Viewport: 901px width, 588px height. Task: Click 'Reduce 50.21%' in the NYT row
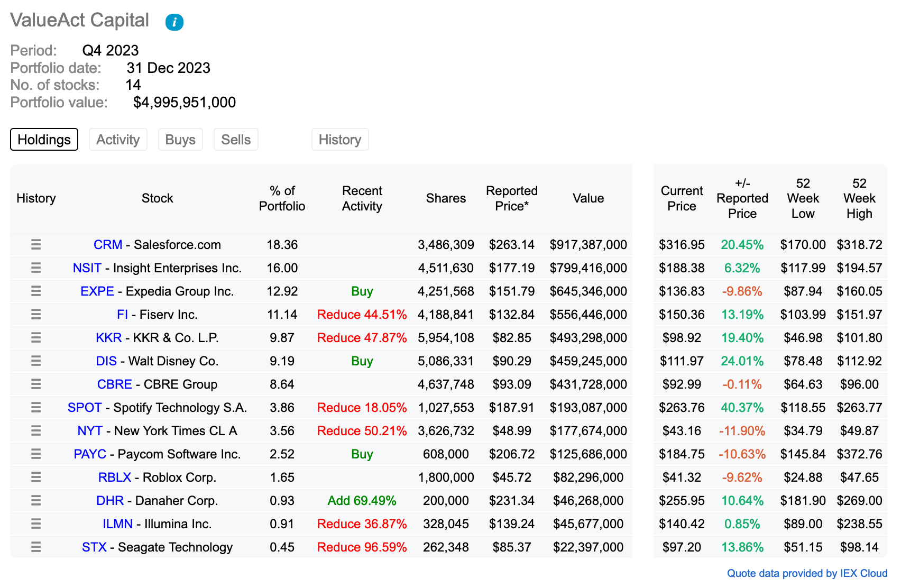coord(362,431)
